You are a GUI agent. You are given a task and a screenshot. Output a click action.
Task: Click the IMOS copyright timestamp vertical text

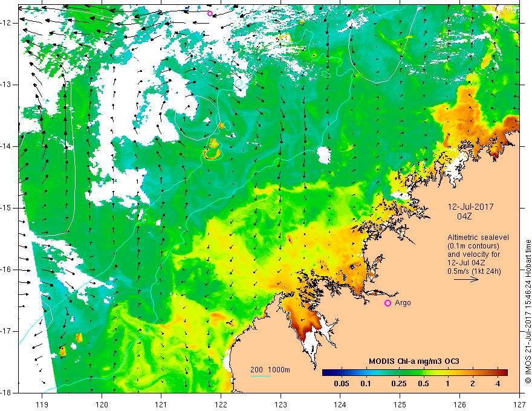[x=528, y=311]
